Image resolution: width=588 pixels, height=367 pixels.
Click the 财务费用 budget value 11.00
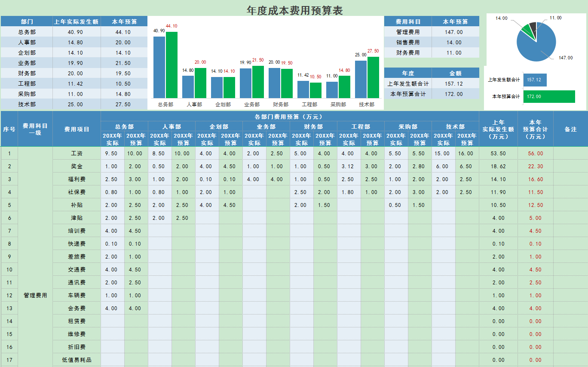click(455, 52)
